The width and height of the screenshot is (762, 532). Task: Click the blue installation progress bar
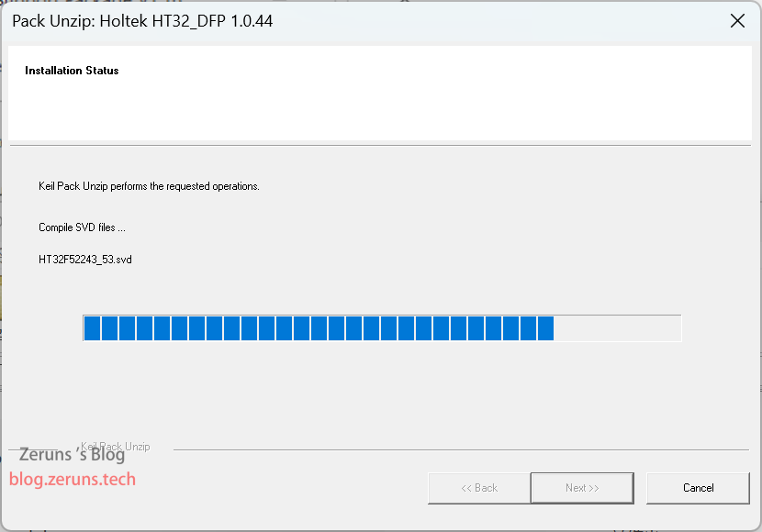coord(382,328)
